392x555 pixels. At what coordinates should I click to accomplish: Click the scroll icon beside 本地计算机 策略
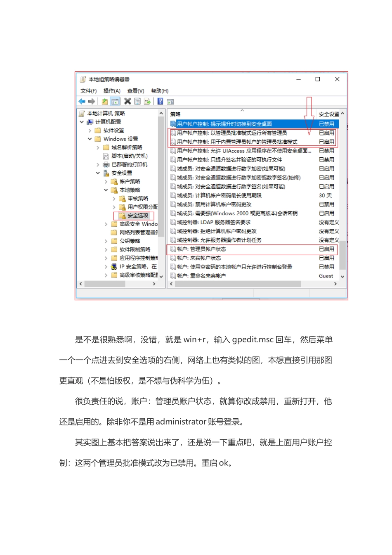[x=82, y=113]
